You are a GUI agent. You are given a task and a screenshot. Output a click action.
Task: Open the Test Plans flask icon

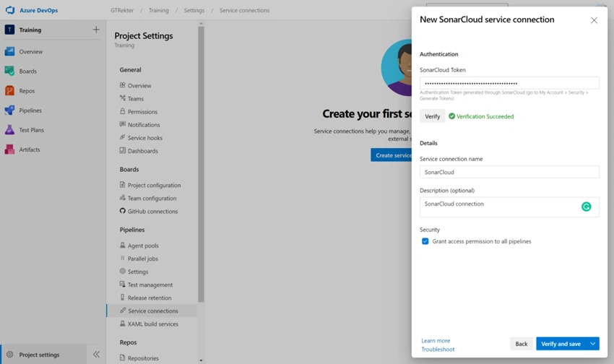click(10, 129)
